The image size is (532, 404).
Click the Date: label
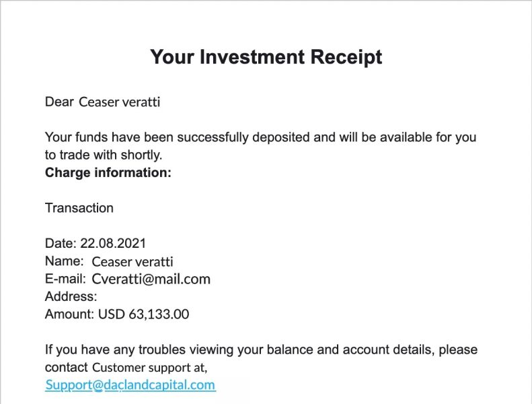click(x=61, y=243)
